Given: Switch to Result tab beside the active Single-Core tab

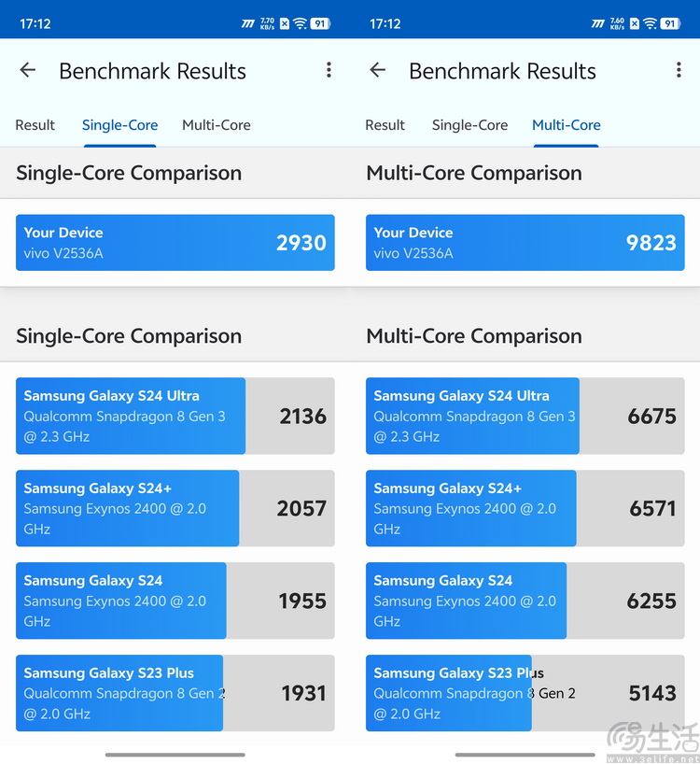Looking at the screenshot, I should tap(35, 125).
